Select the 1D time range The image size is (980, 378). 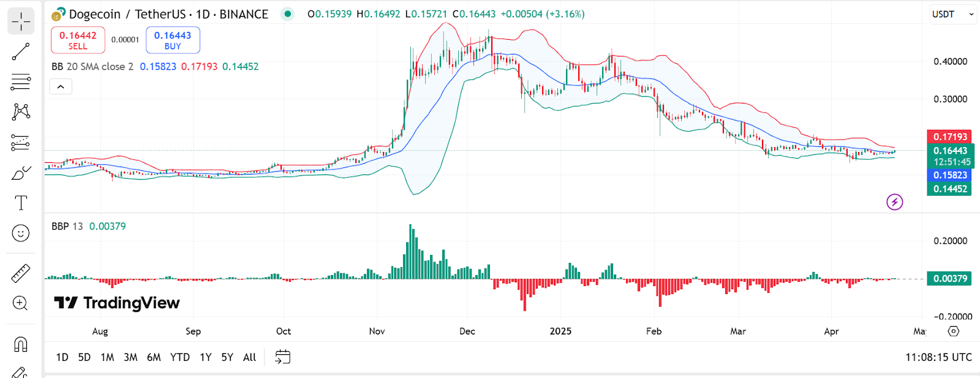pos(62,357)
